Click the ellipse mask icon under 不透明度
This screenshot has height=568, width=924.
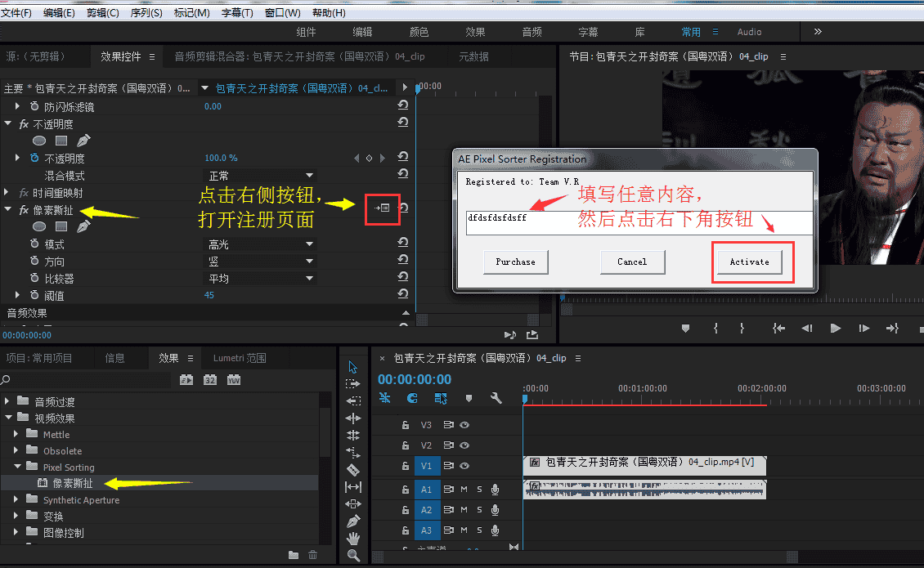pos(38,141)
